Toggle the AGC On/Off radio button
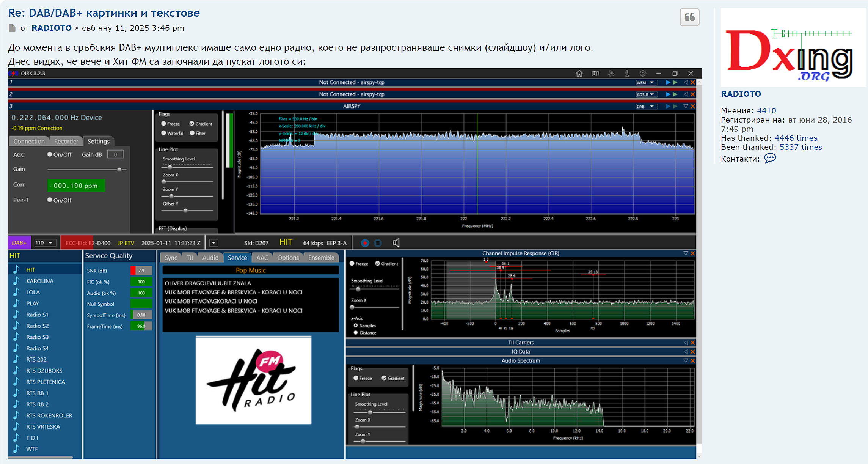Screen dimensions: 868x464 50,154
